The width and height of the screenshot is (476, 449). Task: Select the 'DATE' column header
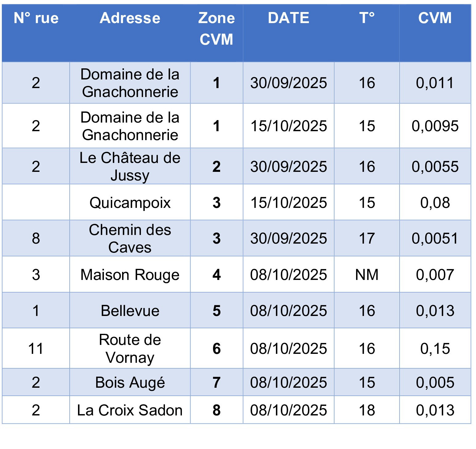click(x=289, y=18)
